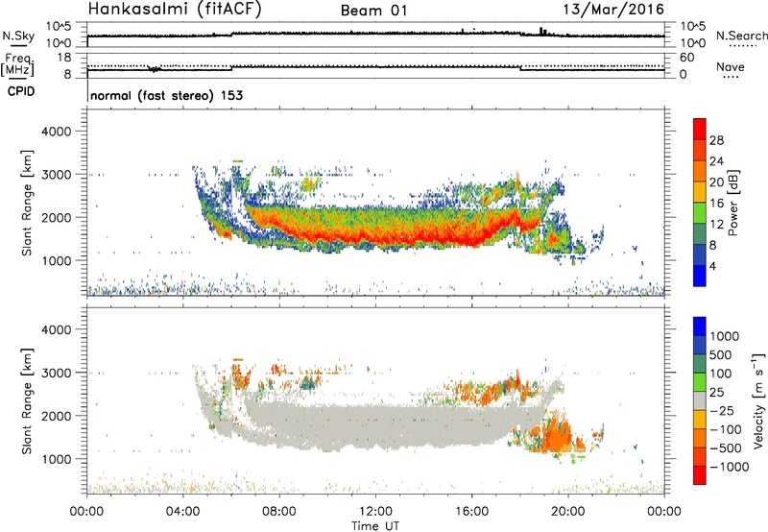Click the orange velocity patch near 20:00

[559, 433]
